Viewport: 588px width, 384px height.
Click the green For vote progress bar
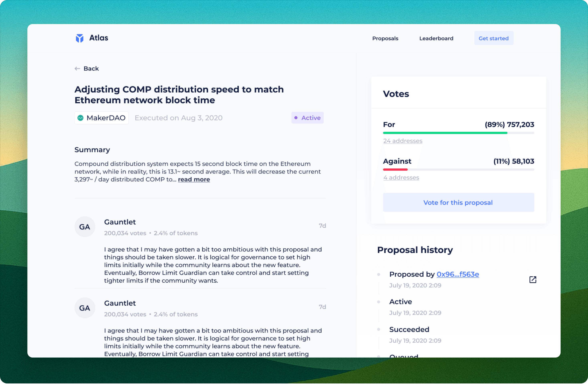click(x=445, y=133)
